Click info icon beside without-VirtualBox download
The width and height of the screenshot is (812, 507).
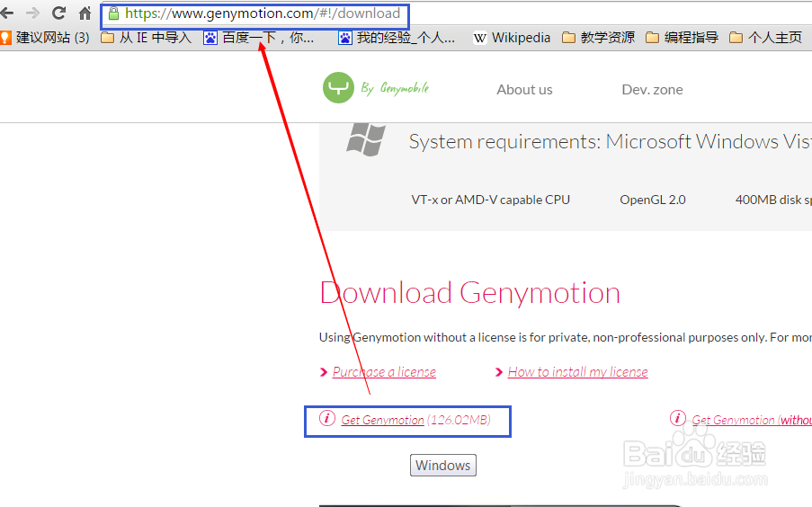(678, 418)
